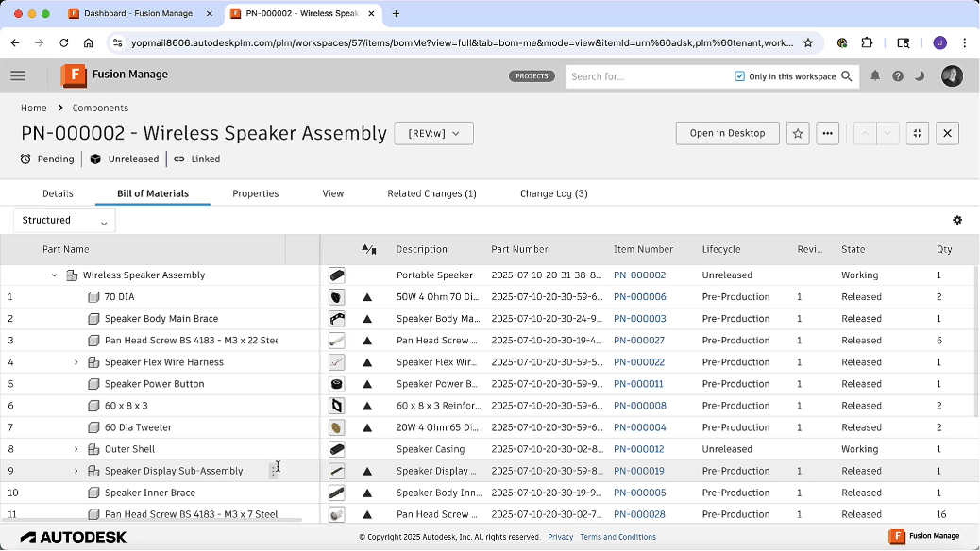This screenshot has width=980, height=551.
Task: Click the Search for input field
Action: 648,76
